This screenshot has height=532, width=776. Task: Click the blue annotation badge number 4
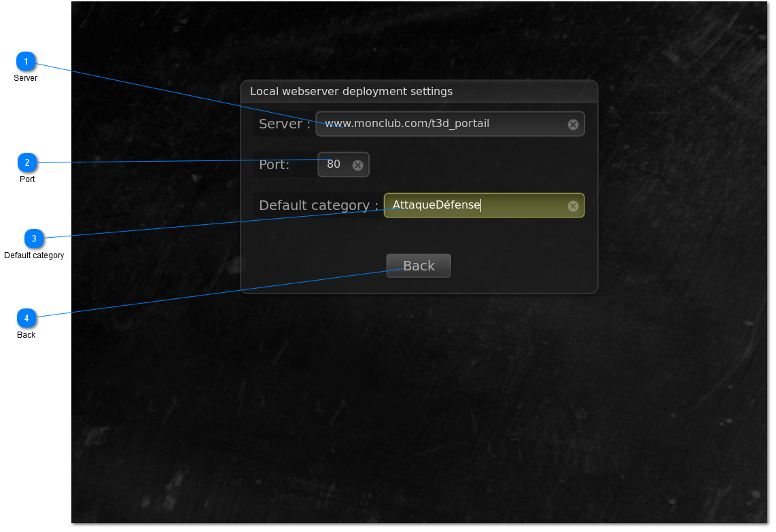tap(27, 318)
